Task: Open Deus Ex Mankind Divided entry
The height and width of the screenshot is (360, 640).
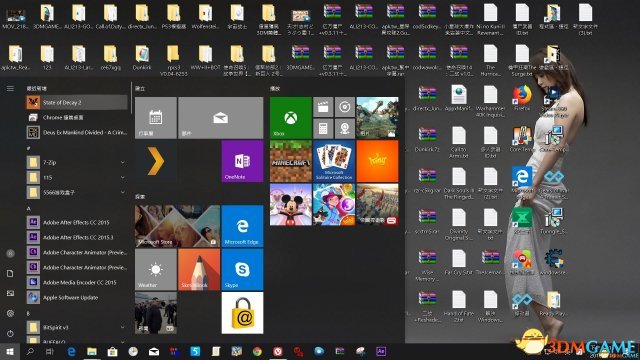Action: (77, 132)
